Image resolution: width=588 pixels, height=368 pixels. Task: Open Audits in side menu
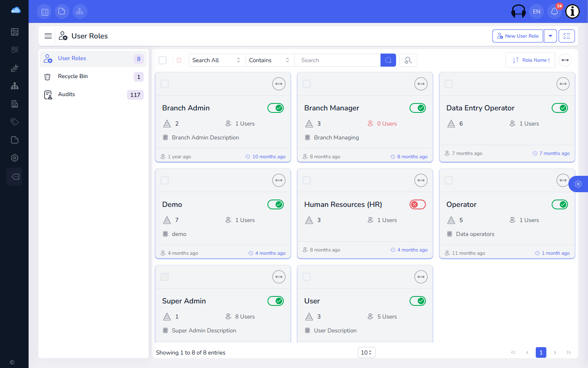(x=94, y=94)
